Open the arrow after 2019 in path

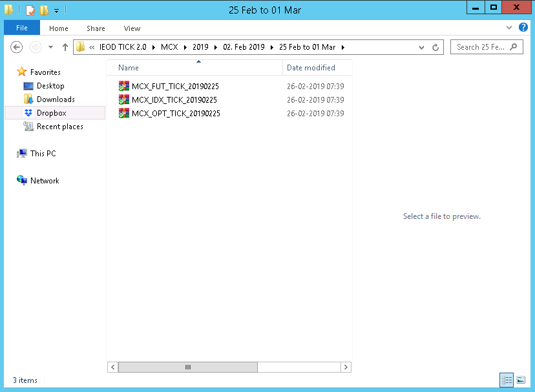click(216, 47)
